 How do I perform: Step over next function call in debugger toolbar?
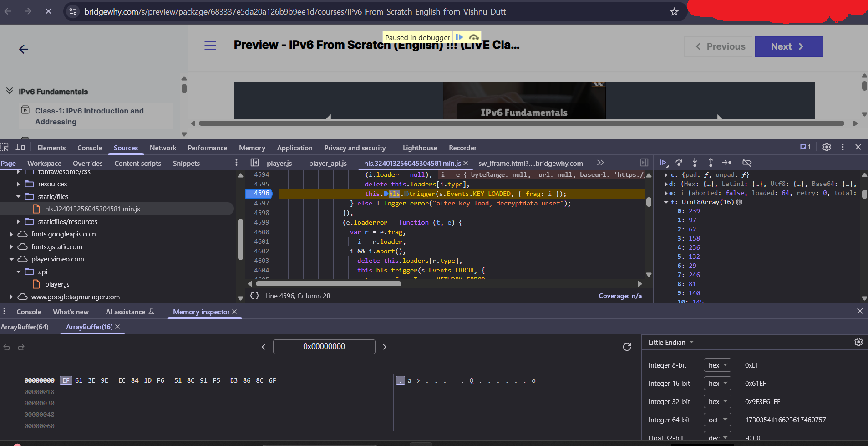(x=679, y=163)
